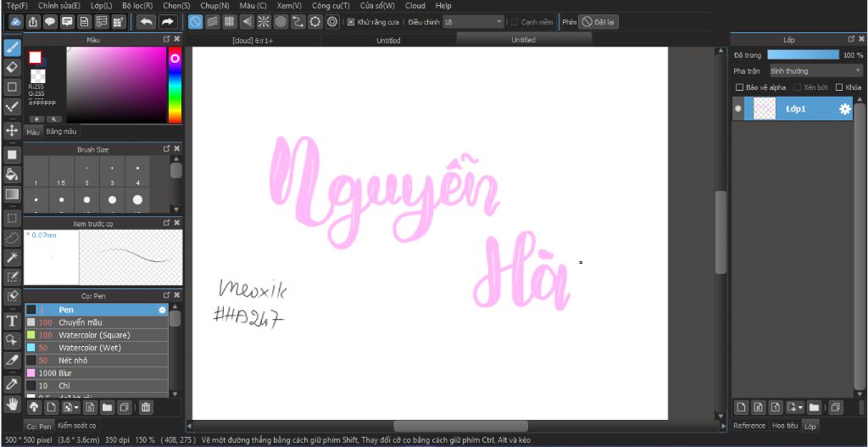Viewport: 868px width, 447px height.
Task: Click rainbow hue slider bar
Action: coord(175,85)
